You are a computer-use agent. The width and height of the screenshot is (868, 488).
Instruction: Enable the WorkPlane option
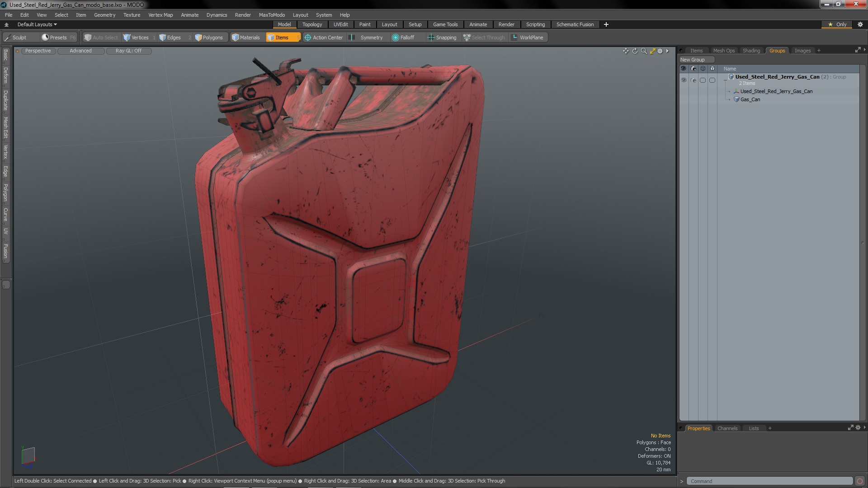click(x=527, y=38)
